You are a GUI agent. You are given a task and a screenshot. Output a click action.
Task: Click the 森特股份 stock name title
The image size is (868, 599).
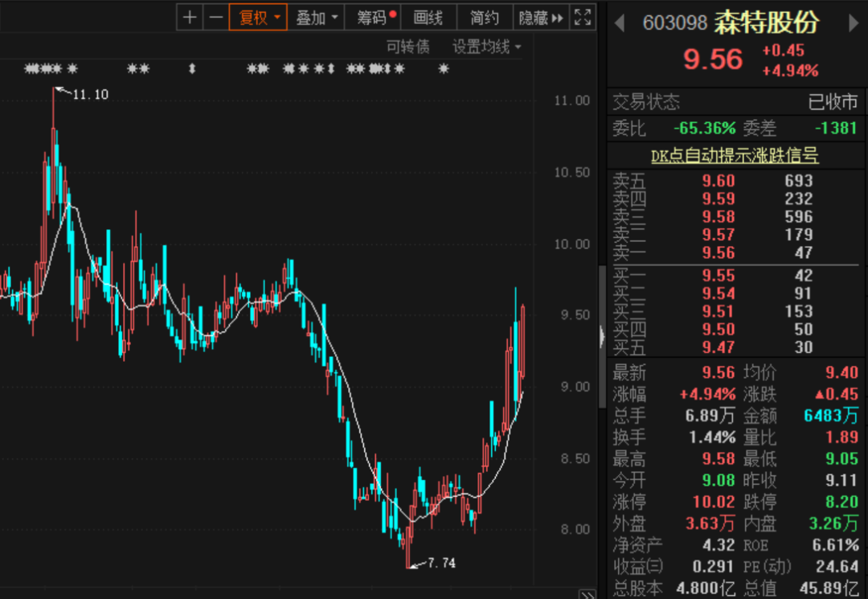click(x=766, y=23)
